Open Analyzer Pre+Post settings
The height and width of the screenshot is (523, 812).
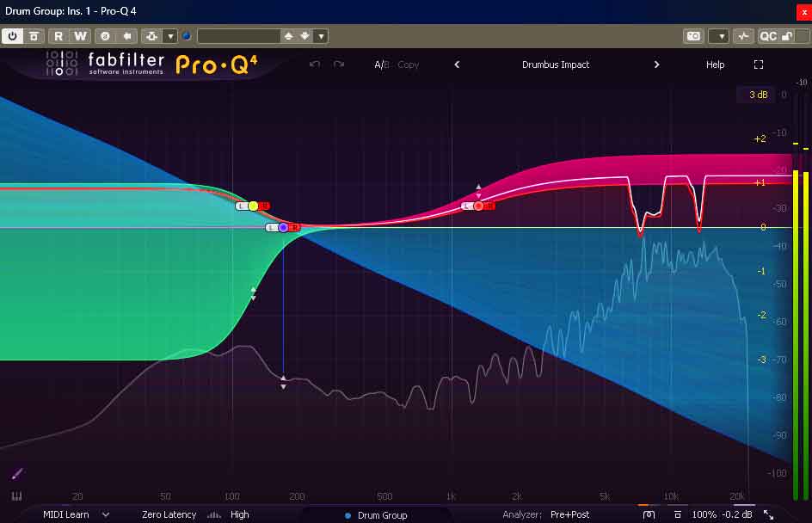569,514
